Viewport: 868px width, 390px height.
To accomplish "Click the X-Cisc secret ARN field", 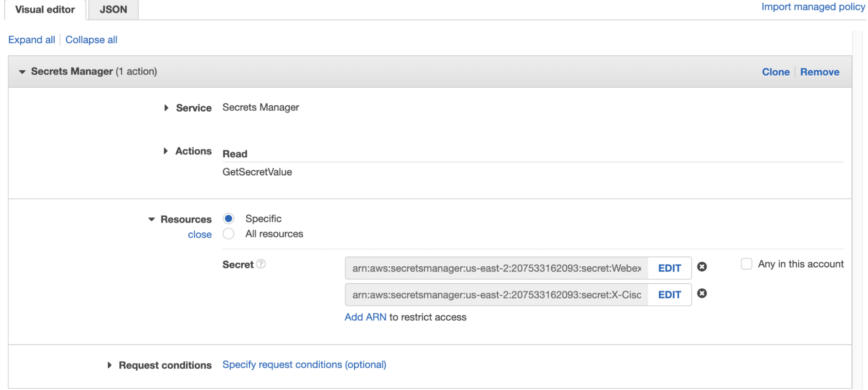I will pyautogui.click(x=497, y=295).
